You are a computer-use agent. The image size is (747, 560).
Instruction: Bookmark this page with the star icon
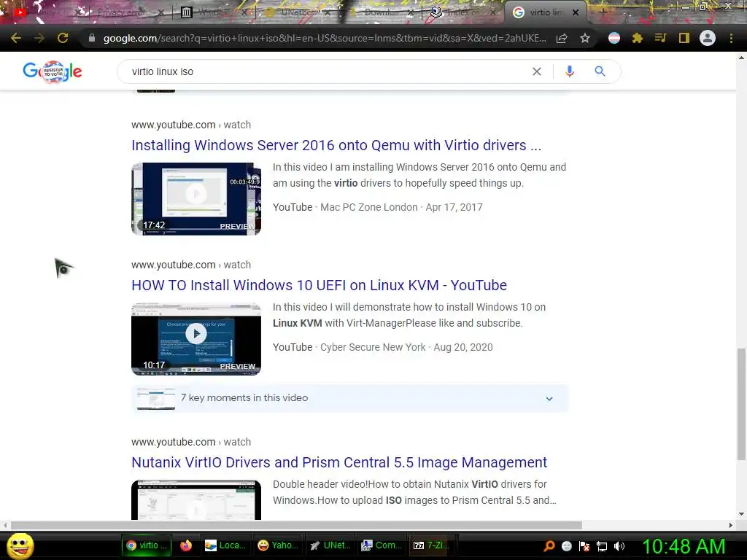(585, 38)
